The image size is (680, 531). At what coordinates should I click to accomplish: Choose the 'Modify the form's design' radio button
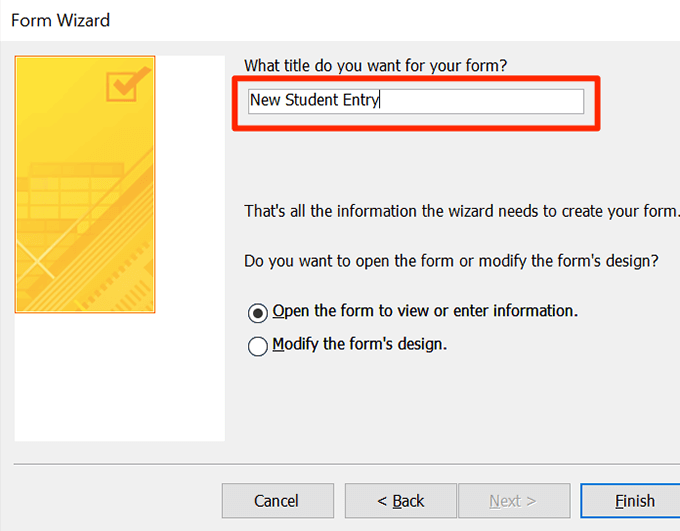pos(257,346)
